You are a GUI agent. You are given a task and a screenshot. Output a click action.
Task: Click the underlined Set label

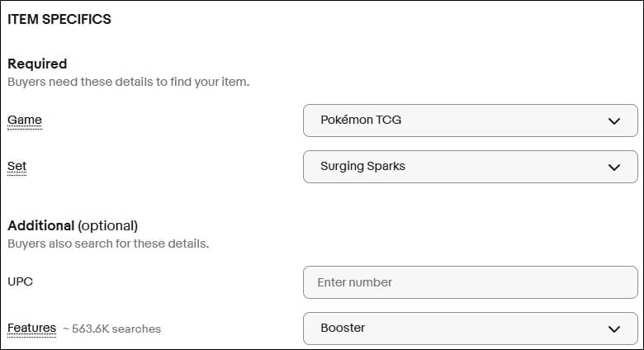(17, 167)
